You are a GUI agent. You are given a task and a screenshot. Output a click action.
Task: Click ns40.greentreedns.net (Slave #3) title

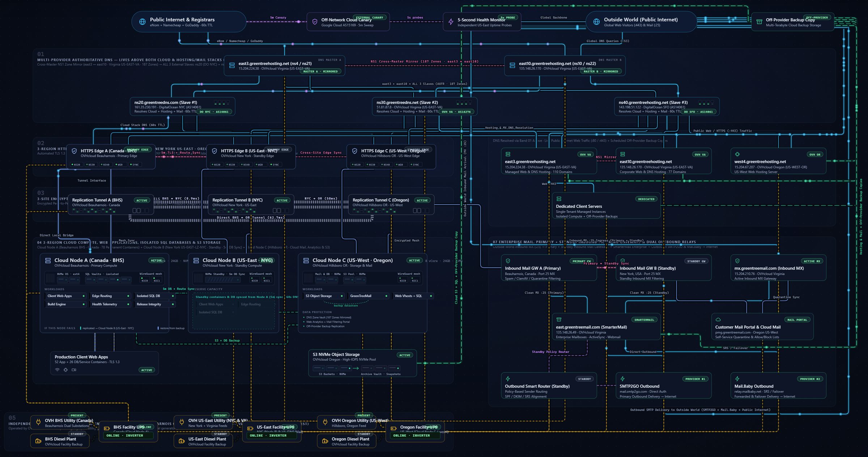653,102
